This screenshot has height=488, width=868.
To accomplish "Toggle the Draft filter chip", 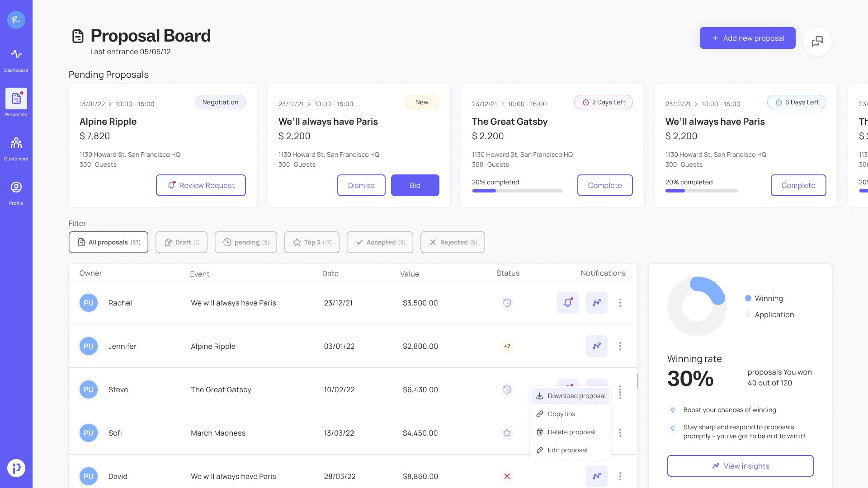I will pyautogui.click(x=181, y=242).
